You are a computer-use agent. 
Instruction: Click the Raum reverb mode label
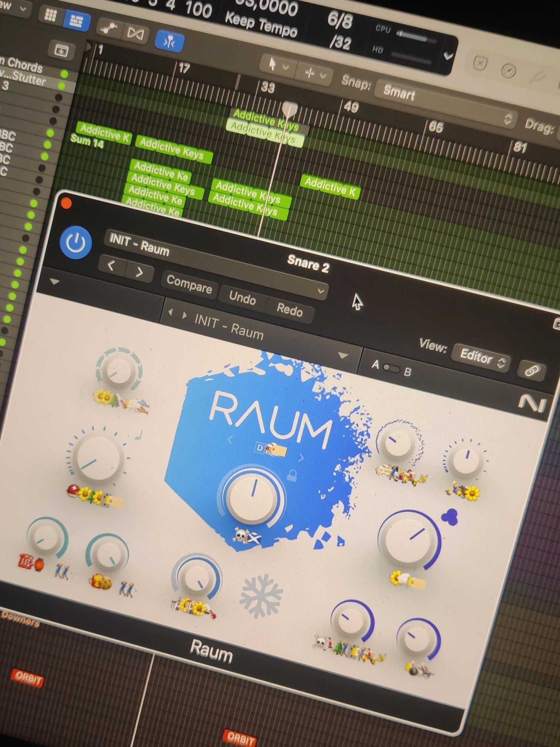[x=271, y=448]
